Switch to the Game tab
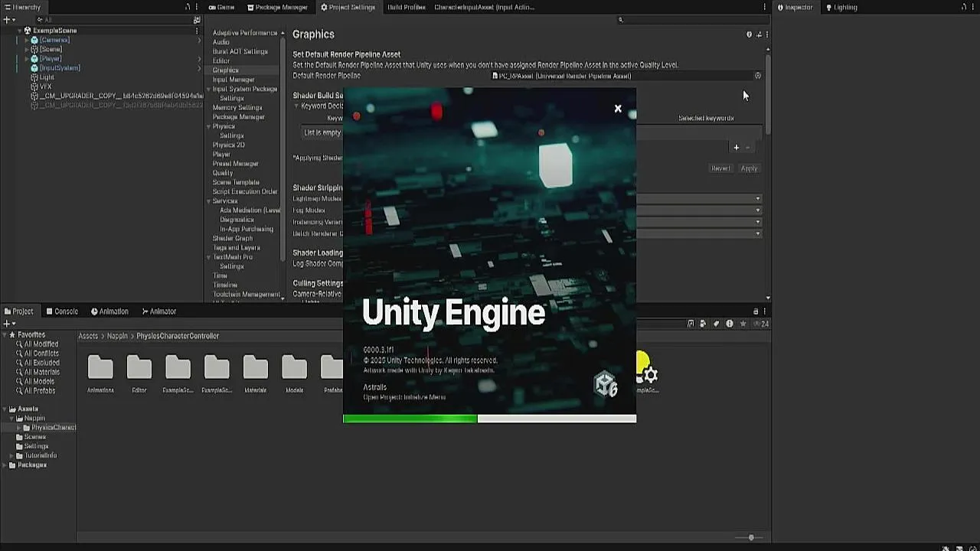980x551 pixels. click(x=221, y=7)
